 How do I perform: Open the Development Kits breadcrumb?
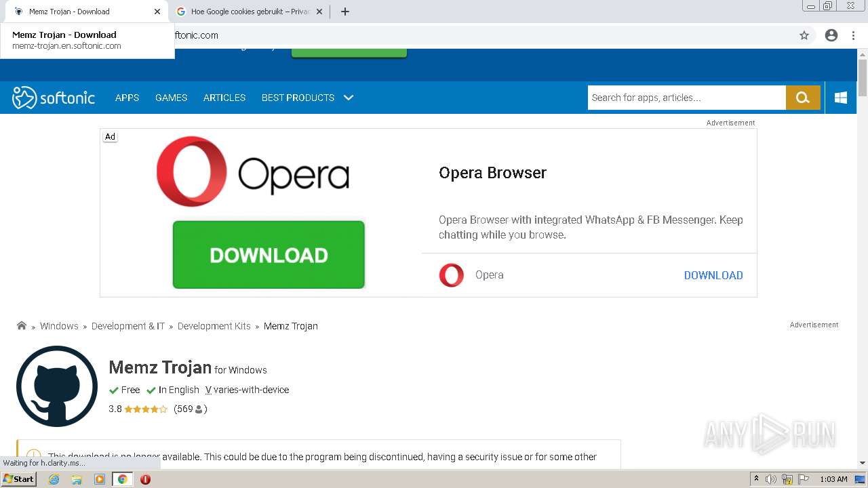[x=214, y=326]
